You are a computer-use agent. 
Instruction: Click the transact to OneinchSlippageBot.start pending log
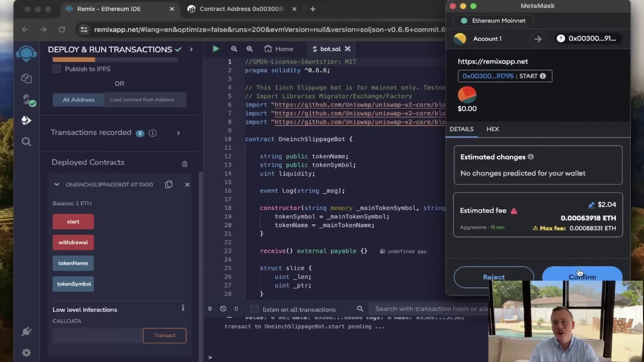[x=305, y=326]
